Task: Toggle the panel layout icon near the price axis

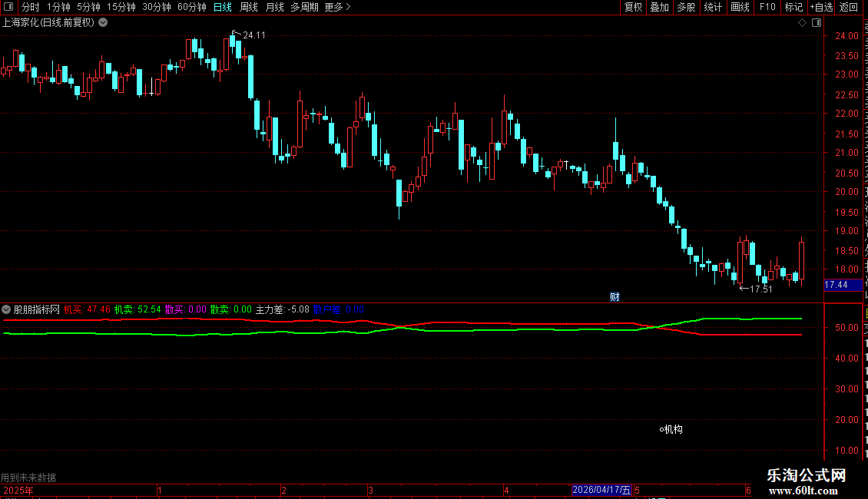Action: (817, 23)
